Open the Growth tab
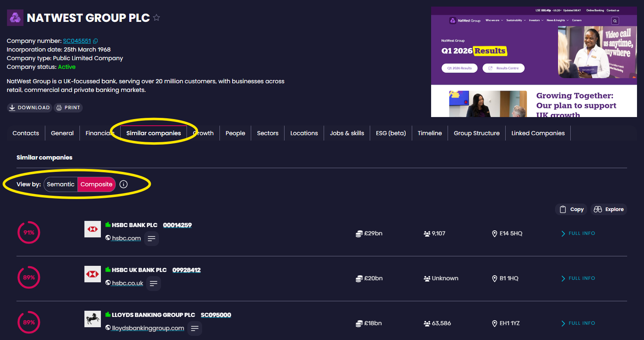 [203, 133]
